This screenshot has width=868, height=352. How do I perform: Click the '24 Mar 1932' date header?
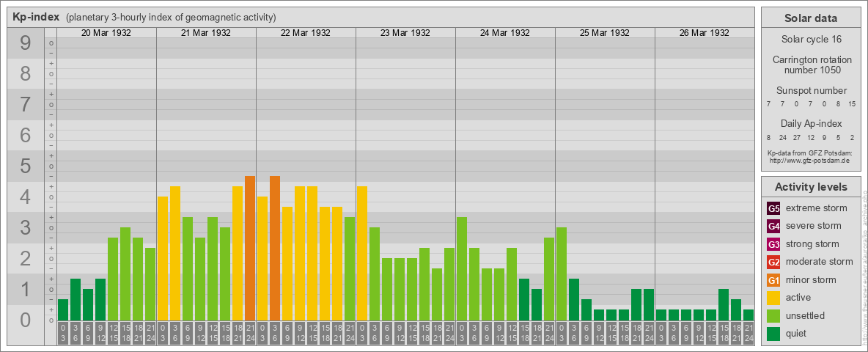pyautogui.click(x=505, y=33)
